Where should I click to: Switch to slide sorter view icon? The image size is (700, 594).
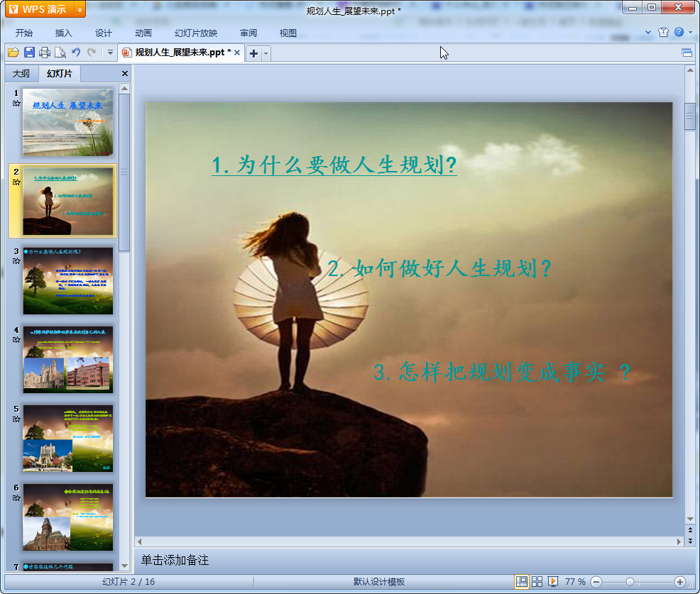click(537, 581)
